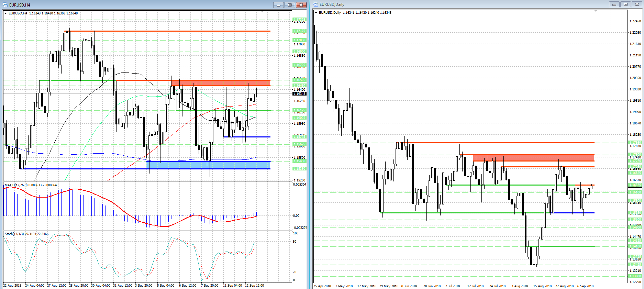Image resolution: width=644 pixels, height=289 pixels.
Task: Select the top red horizontal line on H4 chart
Action: 167,31
